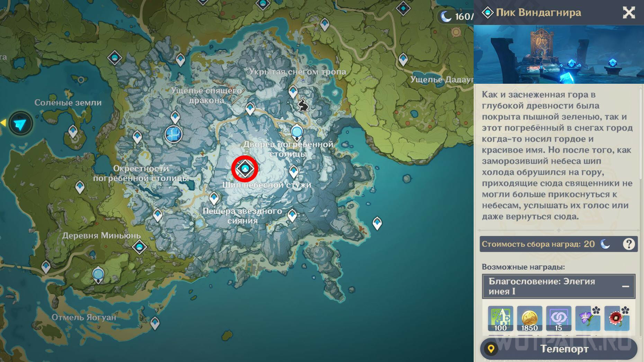Click the 100 Adventure EXP reward icon
Screen dimensions: 644x362
pyautogui.click(x=500, y=318)
